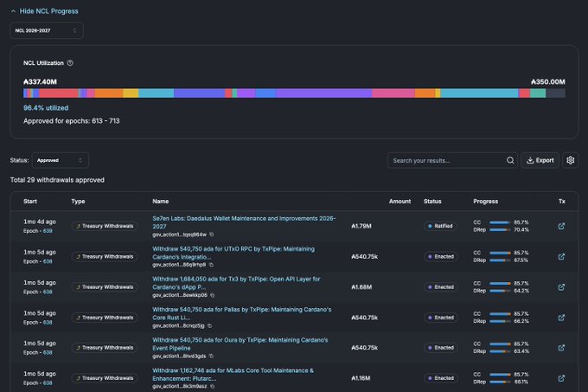Click Approved for epochs: 613 - 713 text
Screen dimensions: 588x392
tap(72, 121)
